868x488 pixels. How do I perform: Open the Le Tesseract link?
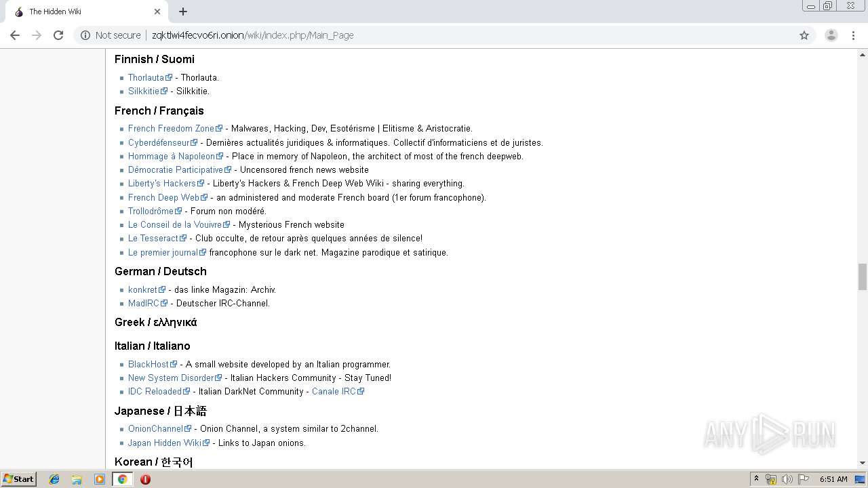pos(153,239)
